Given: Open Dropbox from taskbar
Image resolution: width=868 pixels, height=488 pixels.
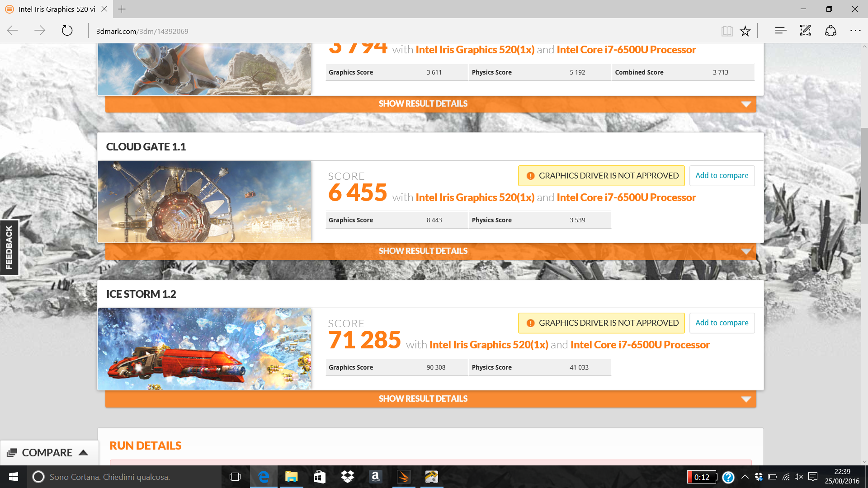Looking at the screenshot, I should click(x=348, y=477).
